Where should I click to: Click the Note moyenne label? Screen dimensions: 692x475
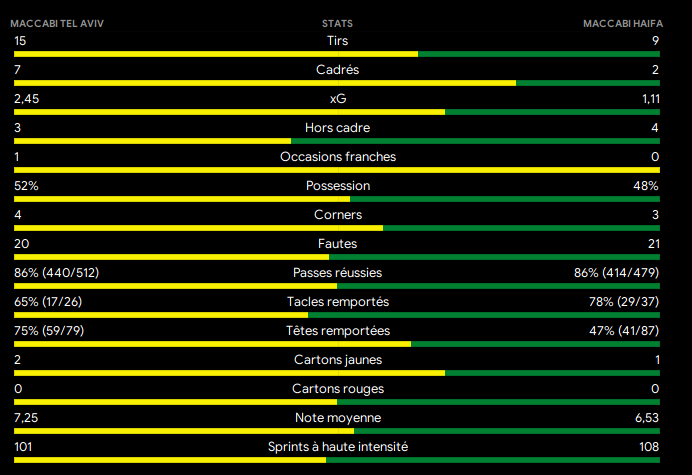337,418
